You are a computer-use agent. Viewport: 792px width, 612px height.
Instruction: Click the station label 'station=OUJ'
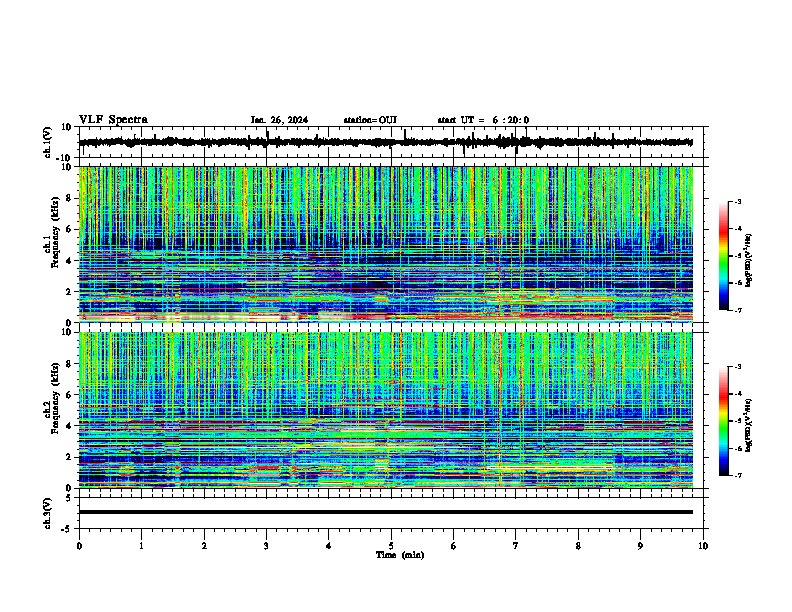(370, 120)
